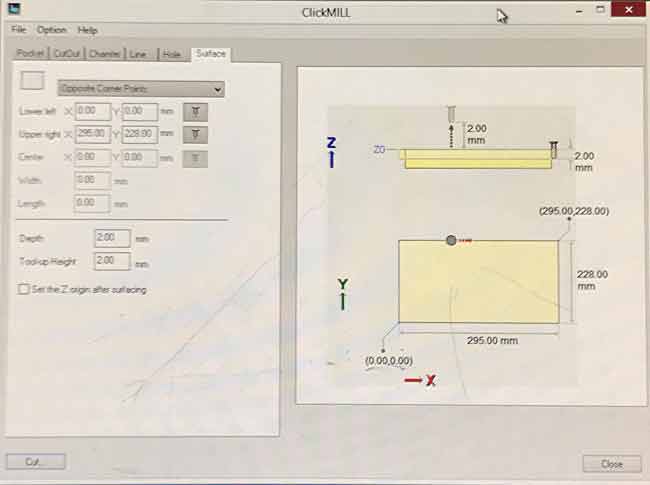Click the blue Z axis indicator
Viewport: 650px width, 485px height.
tap(331, 153)
